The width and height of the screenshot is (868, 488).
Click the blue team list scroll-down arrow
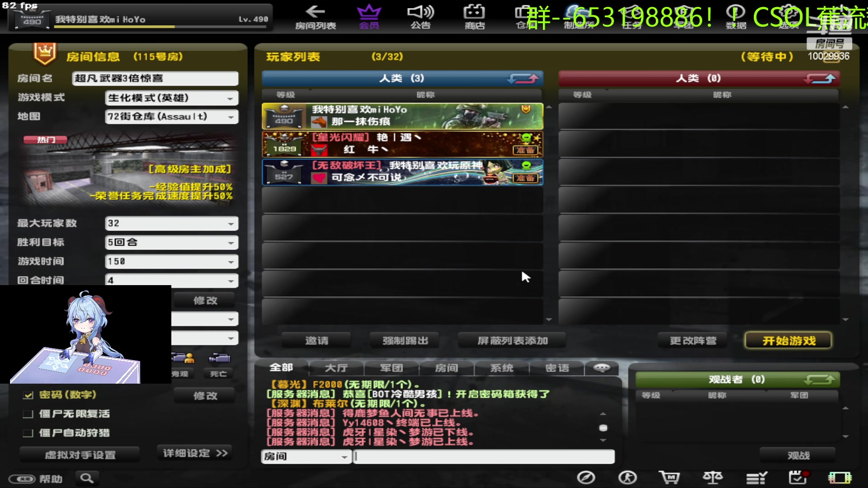(x=549, y=319)
